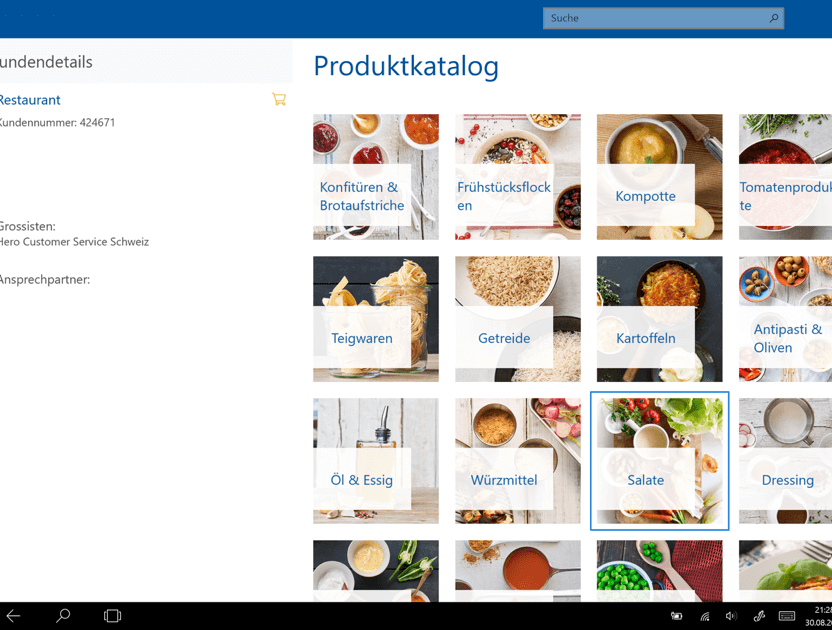Select the Tomatenprodukte category tile
The width and height of the screenshot is (832, 630).
pyautogui.click(x=790, y=177)
